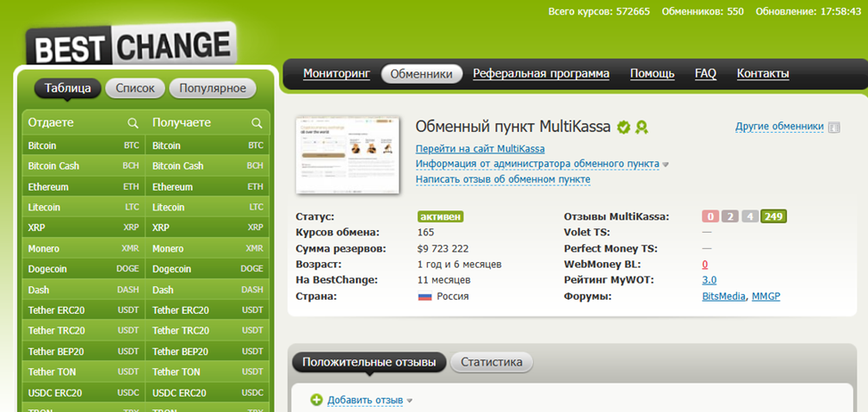The image size is (868, 412).
Task: Switch to the Таблица tab
Action: [68, 88]
